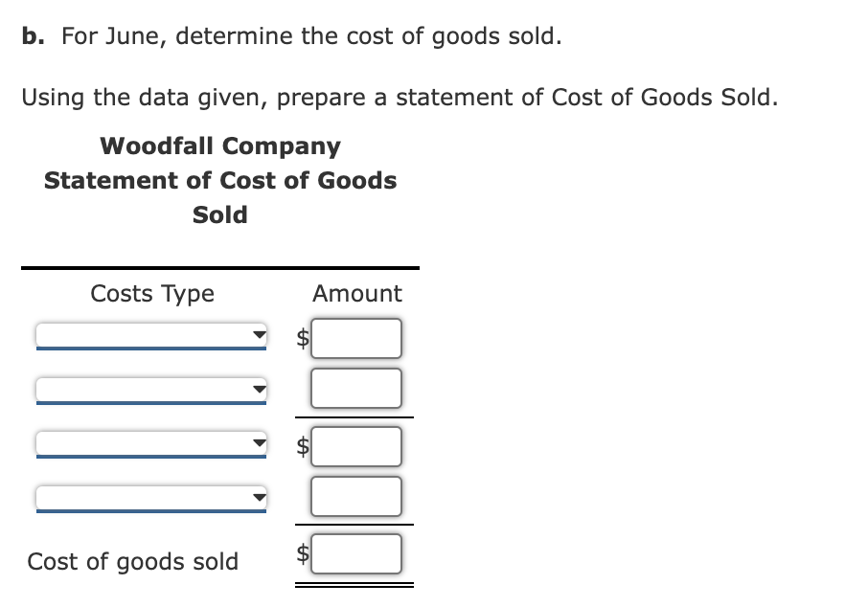Click the first Costs Type dropdown arrow

click(x=258, y=335)
